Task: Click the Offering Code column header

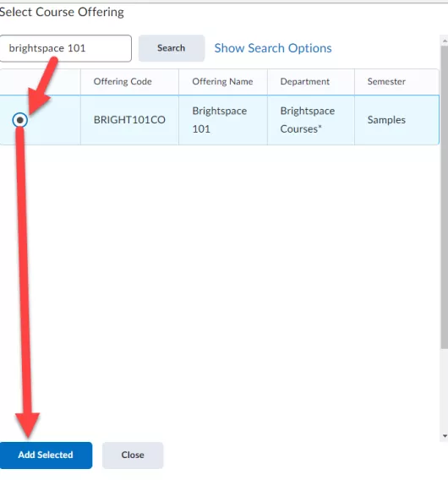Action: [x=129, y=82]
